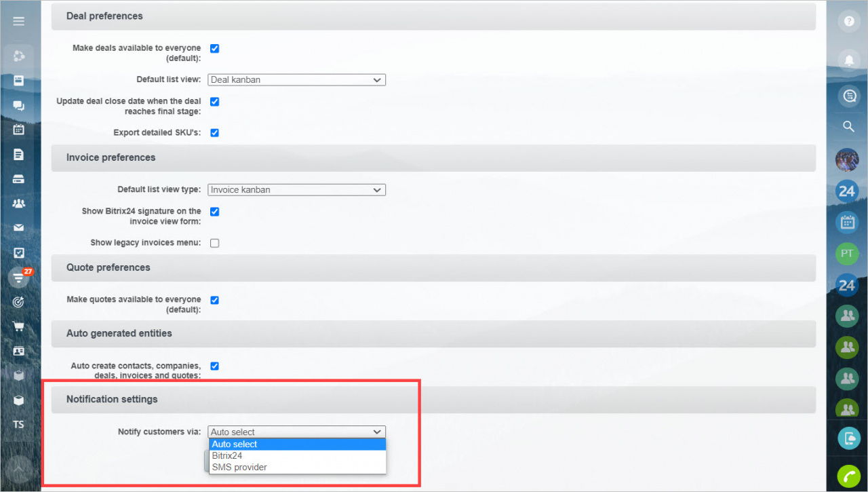Open the notifications bell
Image resolution: width=868 pixels, height=492 pixels.
848,59
